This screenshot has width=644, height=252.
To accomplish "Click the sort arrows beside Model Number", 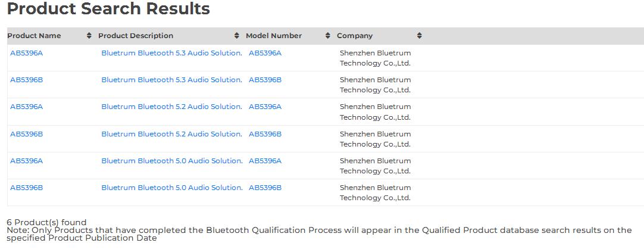I will coord(328,36).
